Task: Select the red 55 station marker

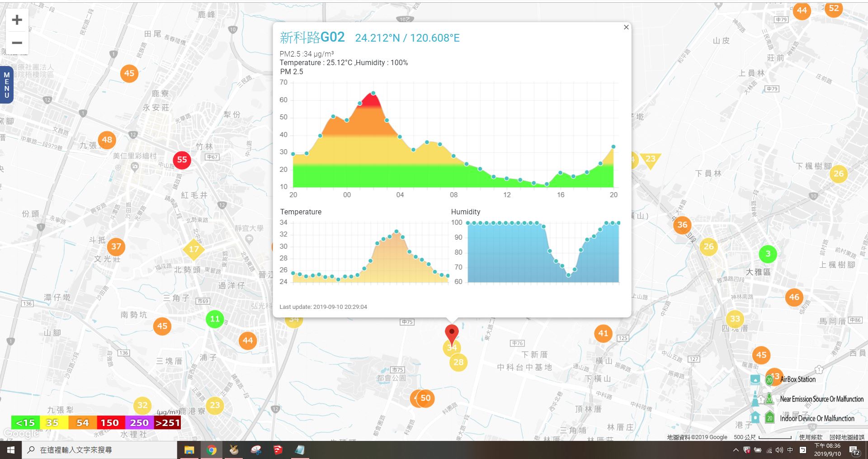Action: click(x=182, y=160)
